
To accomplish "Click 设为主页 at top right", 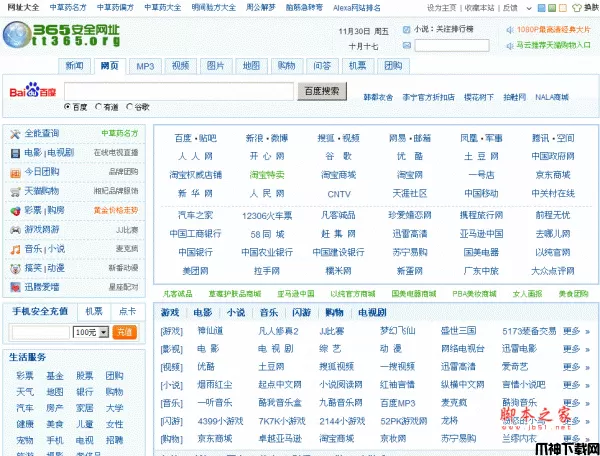I will pyautogui.click(x=442, y=8).
